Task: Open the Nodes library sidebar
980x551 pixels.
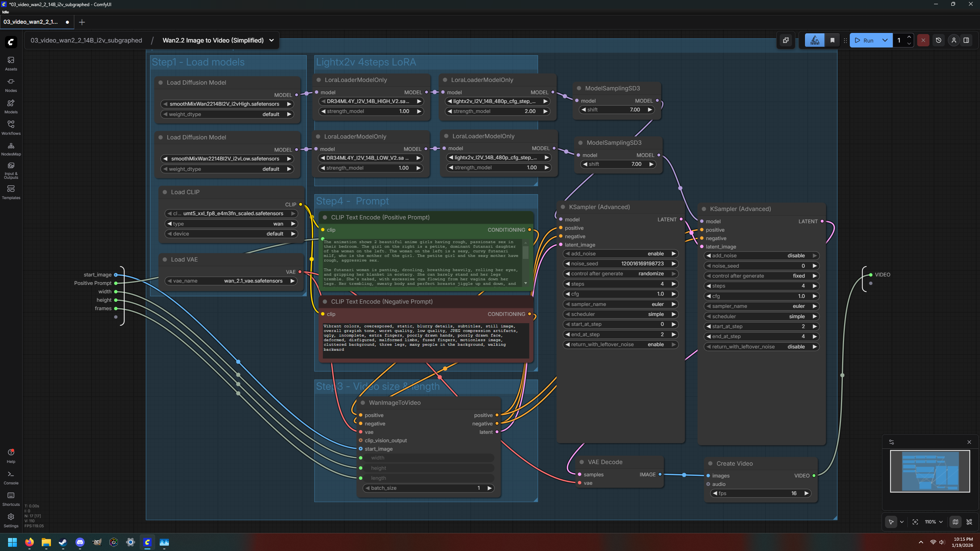Action: (11, 85)
